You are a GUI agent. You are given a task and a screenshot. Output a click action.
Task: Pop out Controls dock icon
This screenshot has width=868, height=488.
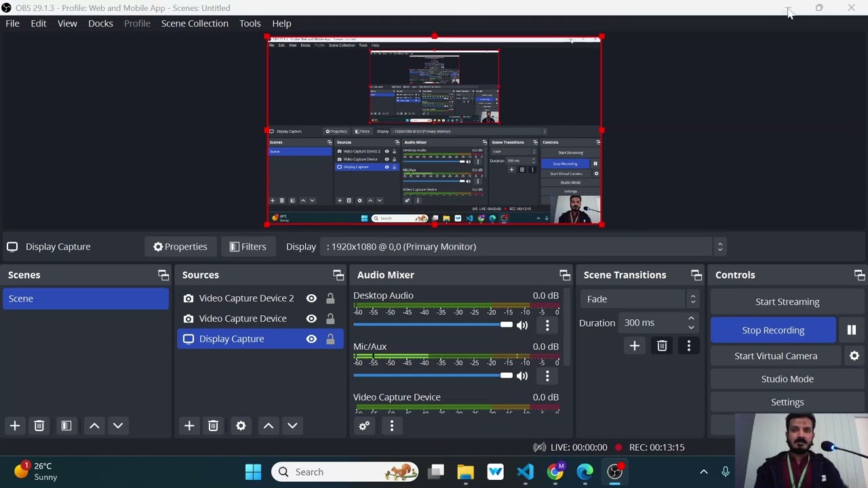coord(859,275)
